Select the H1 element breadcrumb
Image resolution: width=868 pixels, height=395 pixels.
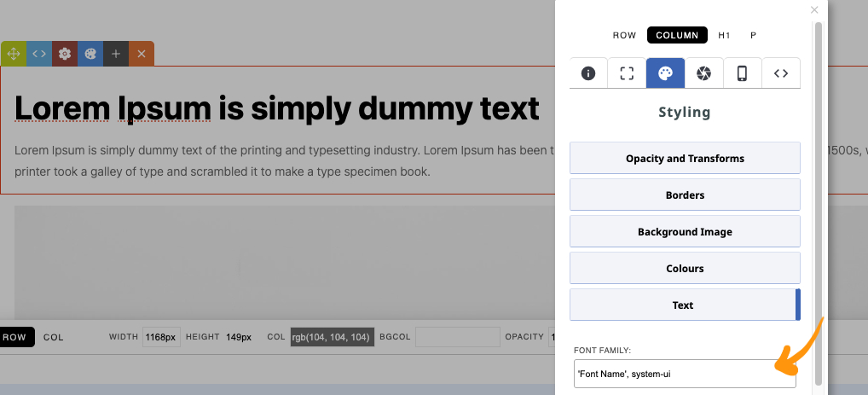tap(724, 36)
